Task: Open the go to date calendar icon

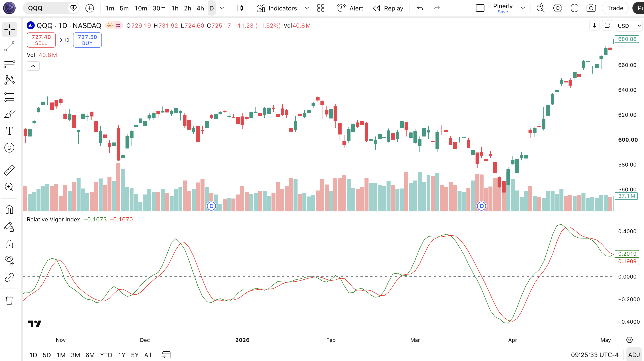Action: click(x=166, y=355)
